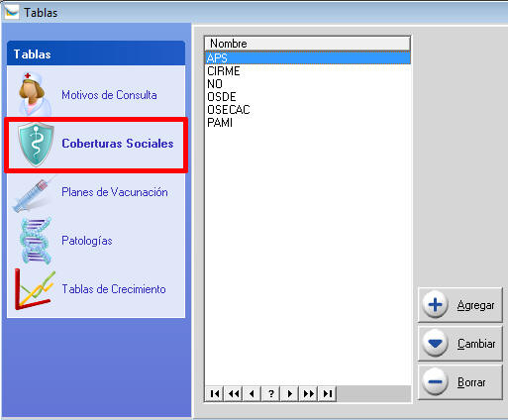Click the blue plus Agregar icon
The width and height of the screenshot is (508, 420).
[435, 305]
